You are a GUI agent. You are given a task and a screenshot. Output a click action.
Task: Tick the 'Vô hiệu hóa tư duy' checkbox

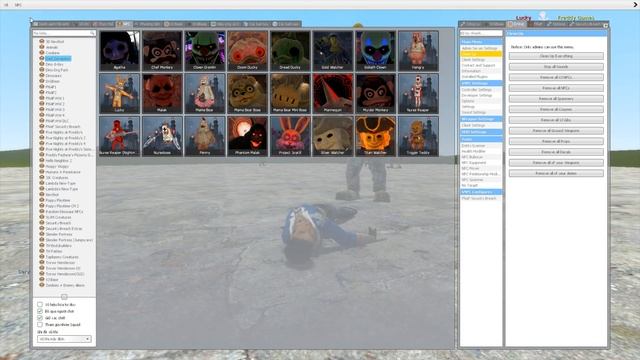tap(40, 304)
